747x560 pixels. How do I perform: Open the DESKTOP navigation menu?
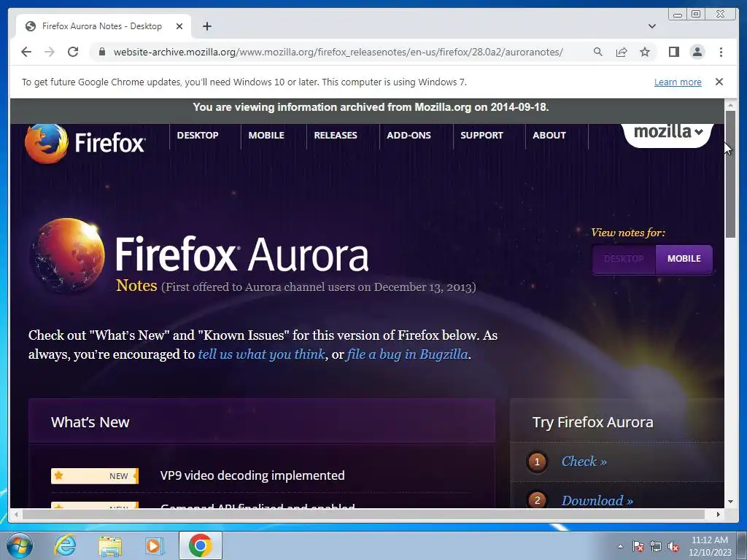click(x=198, y=135)
